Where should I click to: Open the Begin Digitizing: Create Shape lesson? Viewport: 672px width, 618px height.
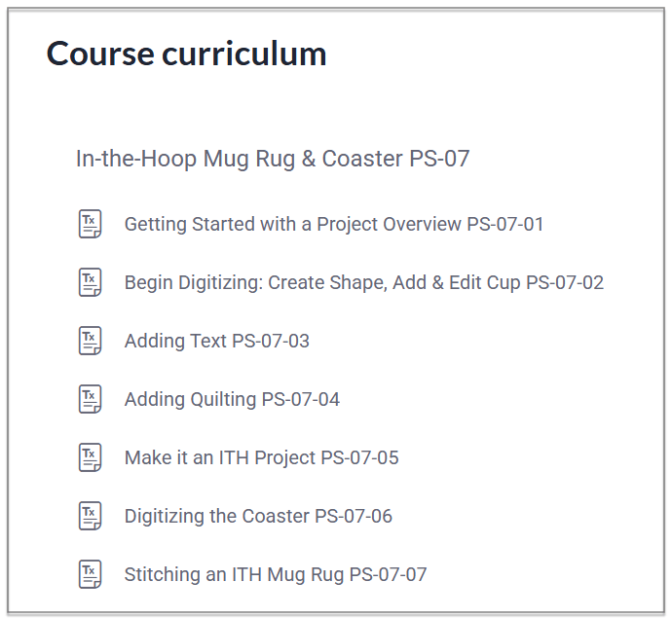(x=321, y=283)
